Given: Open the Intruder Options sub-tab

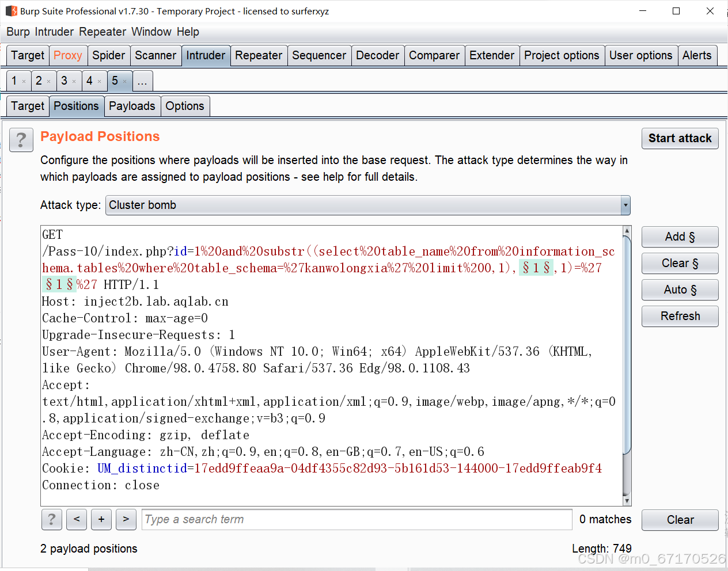Looking at the screenshot, I should coord(185,106).
